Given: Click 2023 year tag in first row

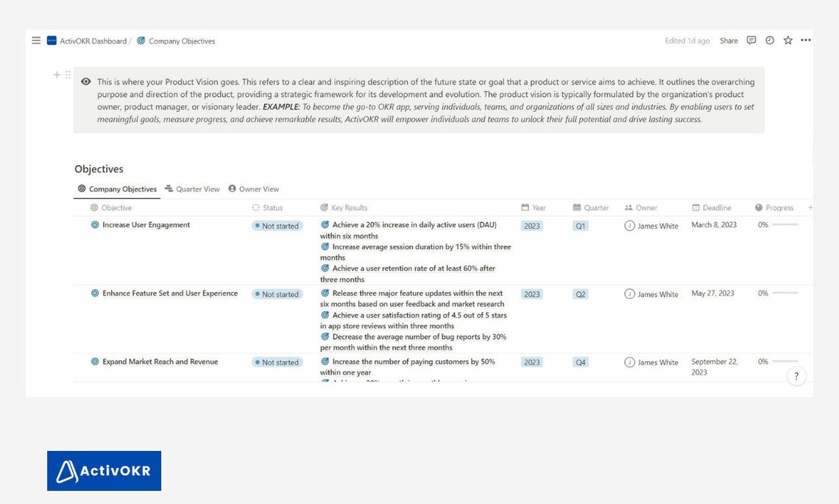Looking at the screenshot, I should click(532, 226).
